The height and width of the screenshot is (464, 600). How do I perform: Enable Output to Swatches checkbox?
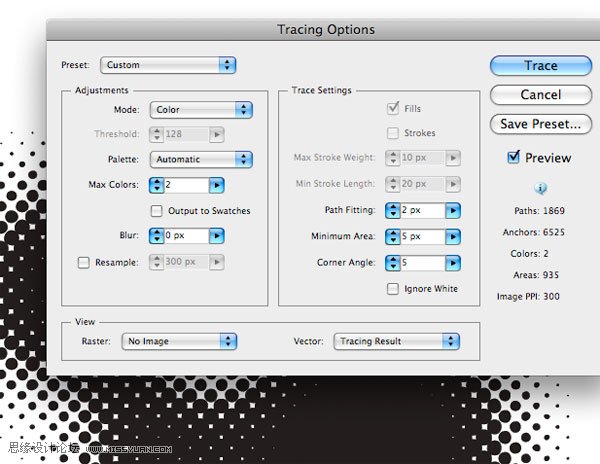[x=156, y=211]
